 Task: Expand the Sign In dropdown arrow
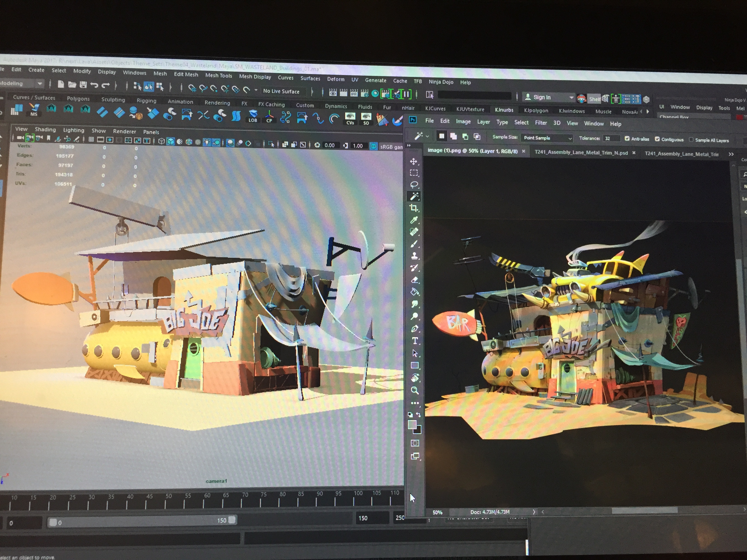point(571,97)
